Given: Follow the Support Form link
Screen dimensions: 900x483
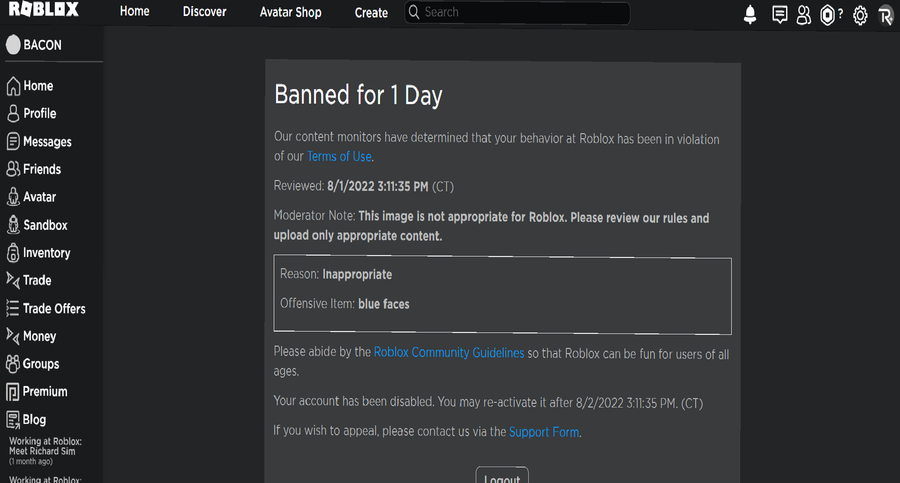Looking at the screenshot, I should pyautogui.click(x=544, y=432).
